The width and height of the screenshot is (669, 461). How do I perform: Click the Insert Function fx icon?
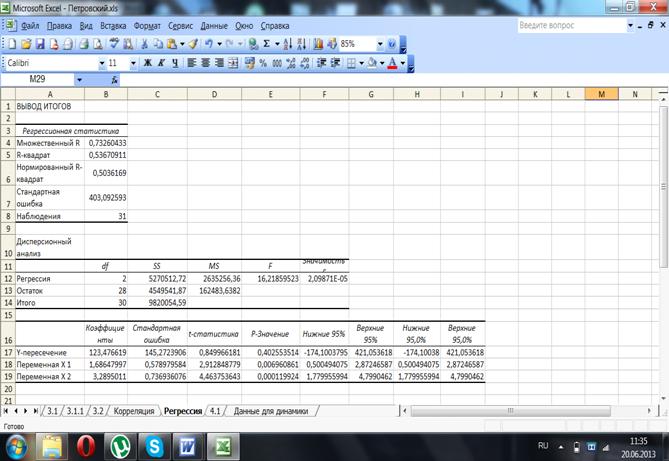pyautogui.click(x=115, y=79)
